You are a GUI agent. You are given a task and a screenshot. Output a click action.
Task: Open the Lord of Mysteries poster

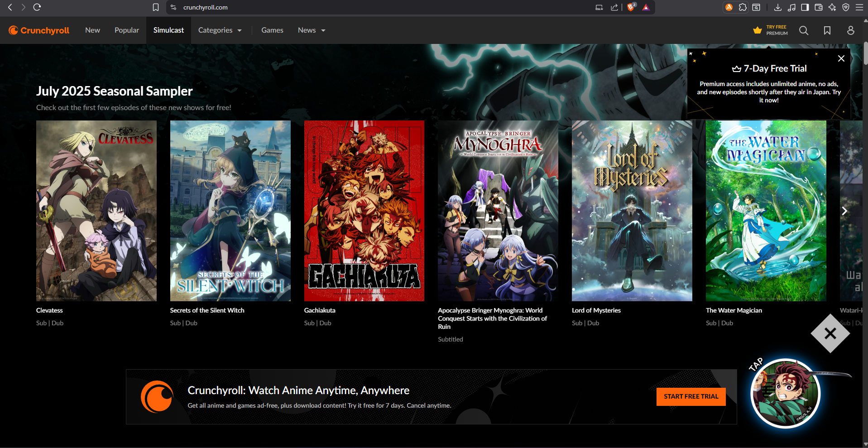(632, 211)
